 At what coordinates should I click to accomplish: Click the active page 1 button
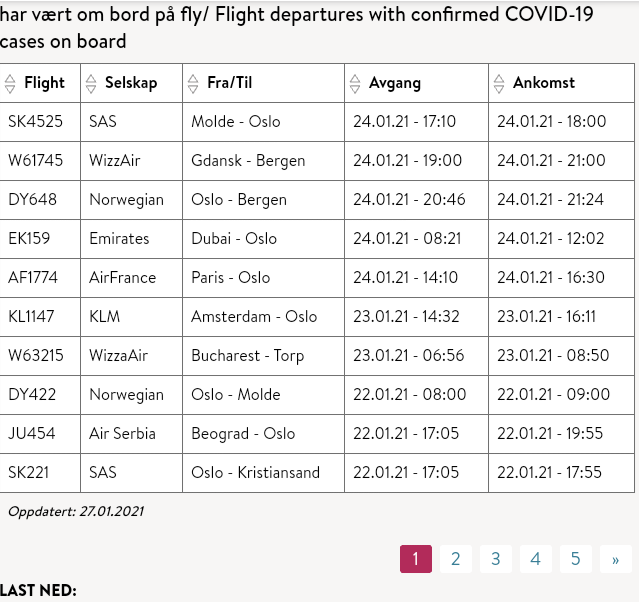pos(415,559)
